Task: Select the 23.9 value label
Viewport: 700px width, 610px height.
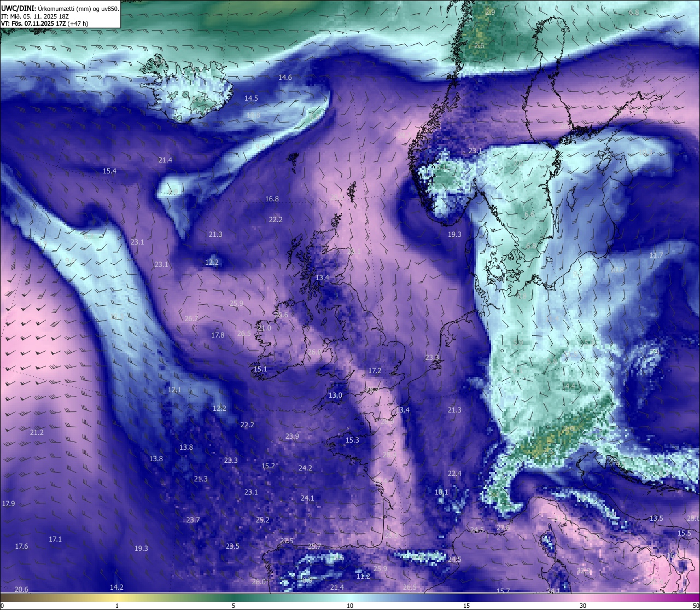Action: tap(292, 437)
